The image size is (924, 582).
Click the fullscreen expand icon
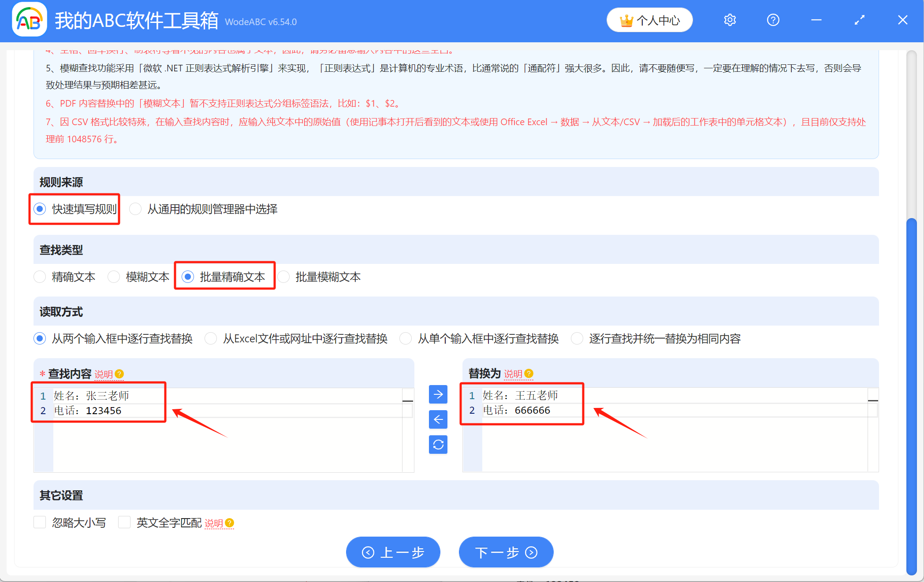tap(859, 20)
